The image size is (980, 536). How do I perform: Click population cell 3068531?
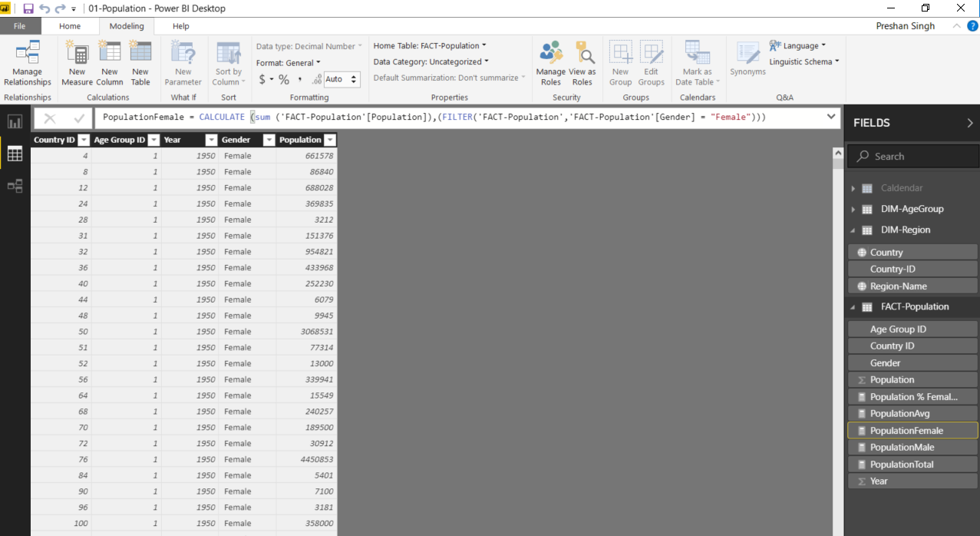pos(306,332)
